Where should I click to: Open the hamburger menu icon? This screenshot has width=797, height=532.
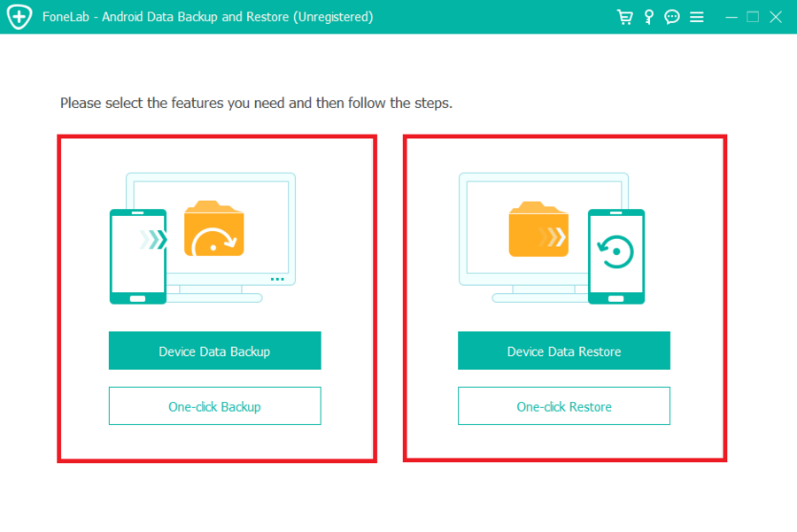[697, 17]
